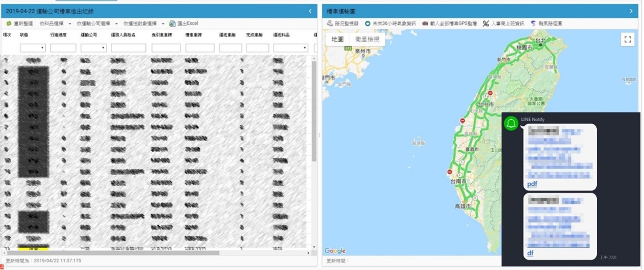This screenshot has width=644, height=270.
Task: Click the 依料品選擇 menu label
Action: pyautogui.click(x=53, y=24)
